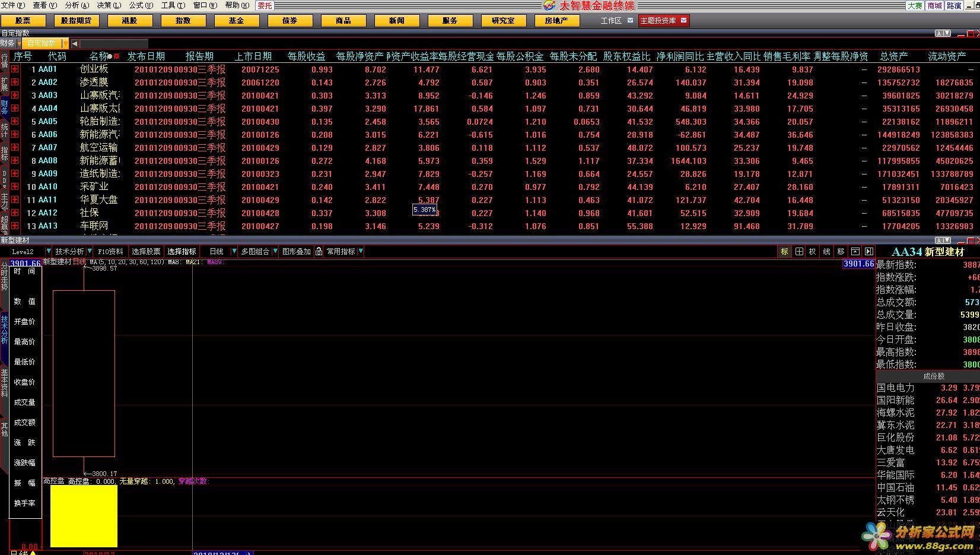Click the 委托 trade button

[265, 5]
